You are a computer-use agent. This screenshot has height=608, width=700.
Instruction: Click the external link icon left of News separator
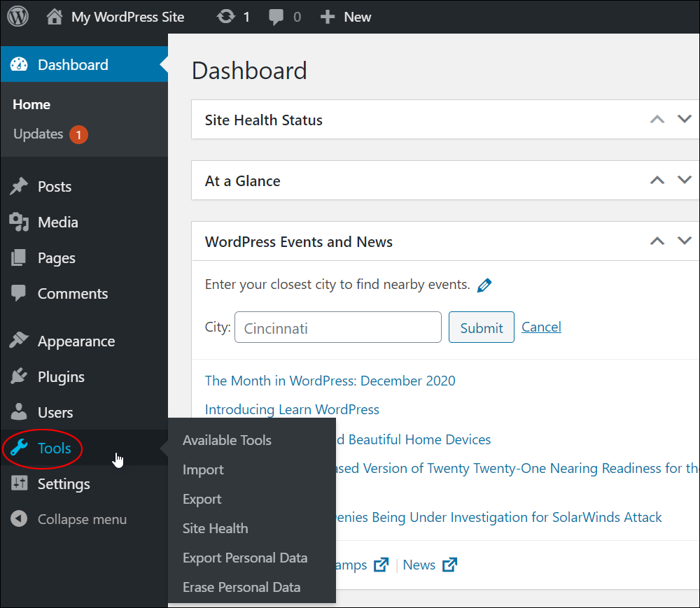[x=381, y=565]
